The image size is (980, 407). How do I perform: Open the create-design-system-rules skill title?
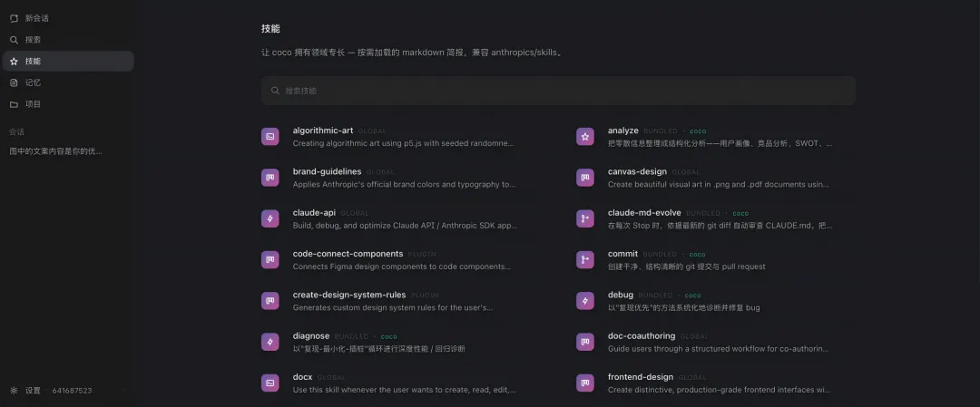(349, 295)
